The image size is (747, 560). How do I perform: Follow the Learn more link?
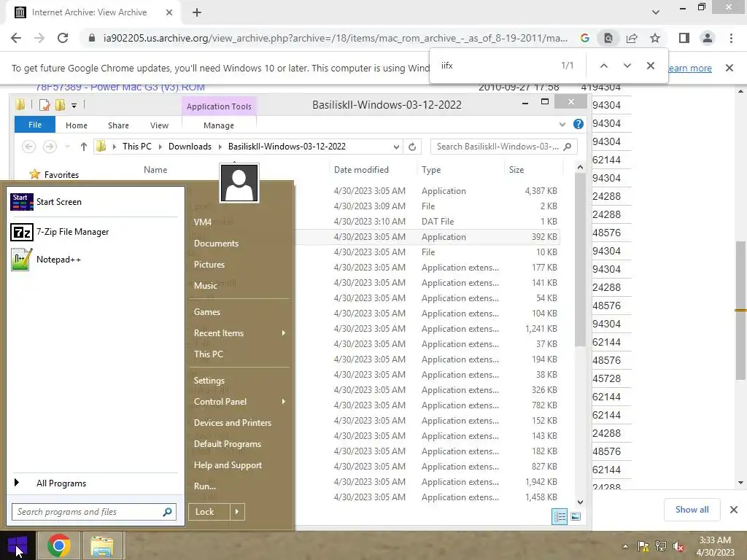click(x=689, y=68)
